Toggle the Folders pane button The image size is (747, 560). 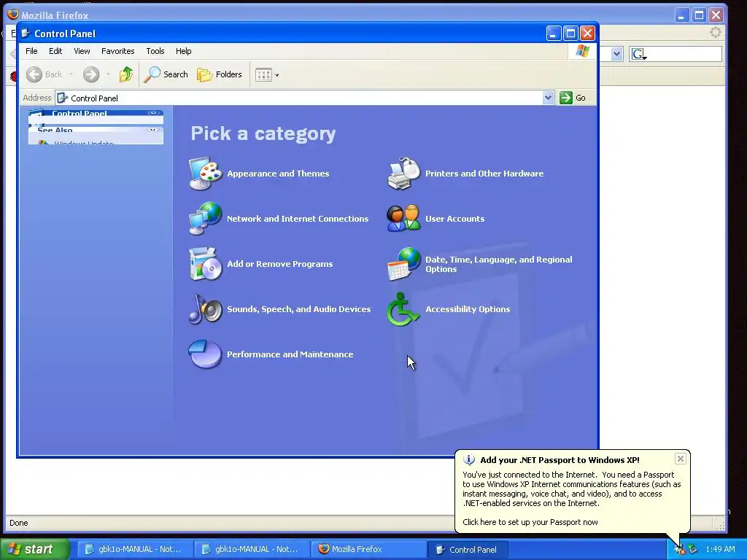(x=220, y=74)
